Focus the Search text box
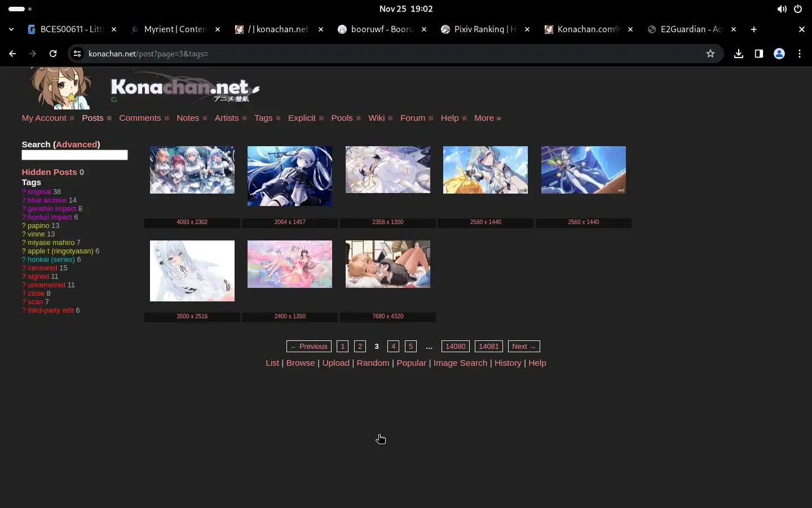Screen dimensions: 812x508 coord(74,155)
